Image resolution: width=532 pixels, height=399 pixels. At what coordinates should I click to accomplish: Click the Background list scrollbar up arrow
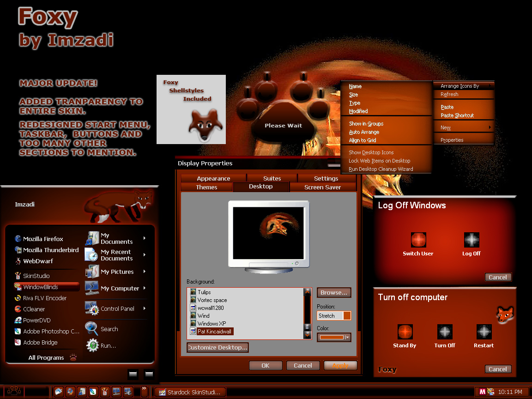click(308, 292)
